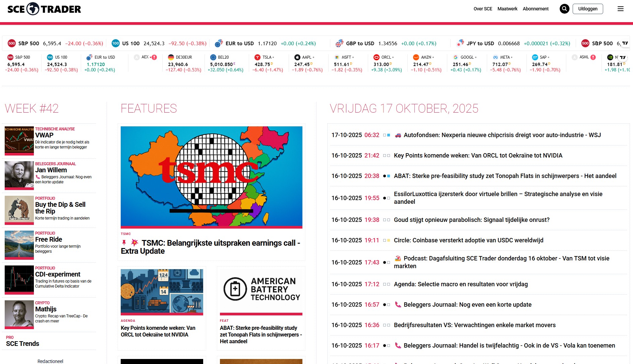The width and height of the screenshot is (633, 364).
Task: Click the SCE Trader globe logo
Action: click(33, 9)
